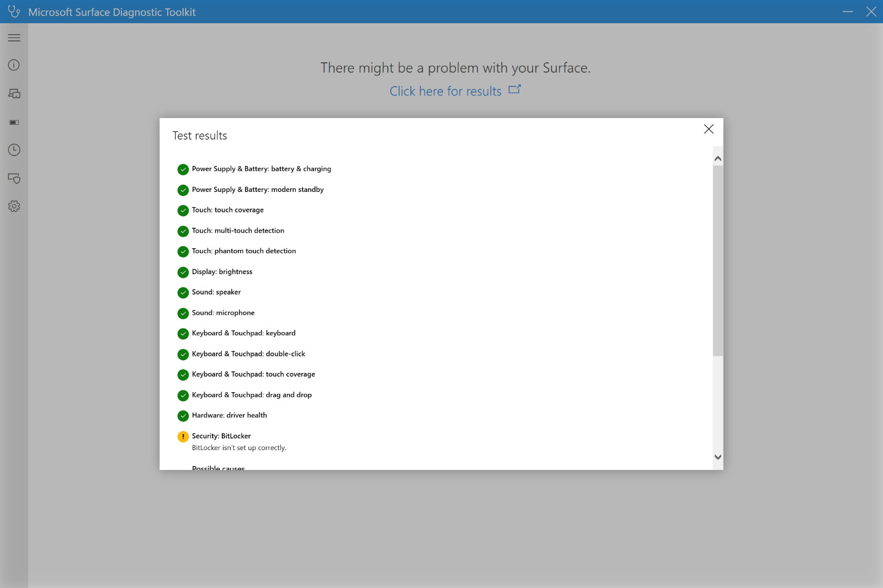Click the Test results scrollbar thumb
The image size is (883, 588).
coord(717,260)
